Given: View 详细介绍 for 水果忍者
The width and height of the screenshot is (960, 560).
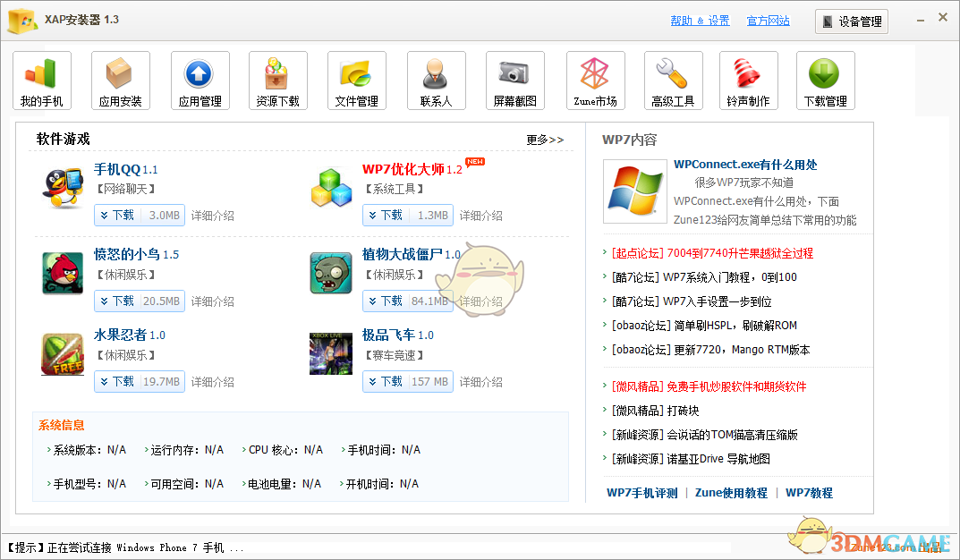Looking at the screenshot, I should pyautogui.click(x=212, y=382).
